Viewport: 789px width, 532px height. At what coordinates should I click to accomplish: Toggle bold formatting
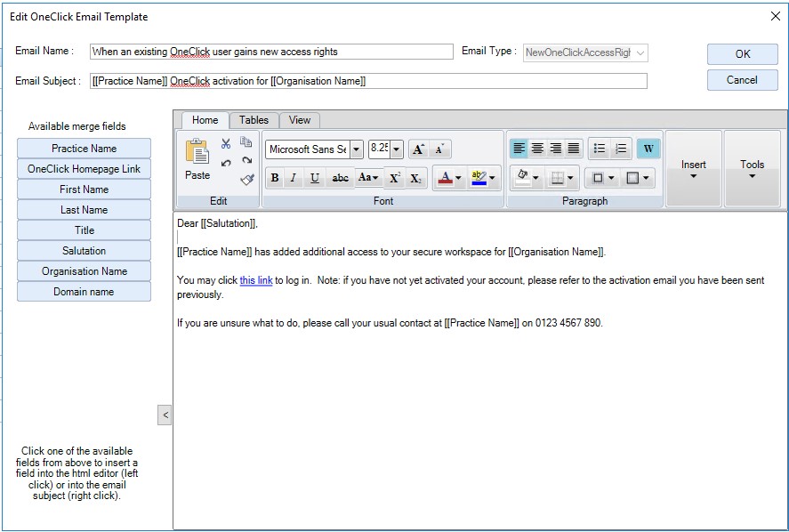pos(275,178)
